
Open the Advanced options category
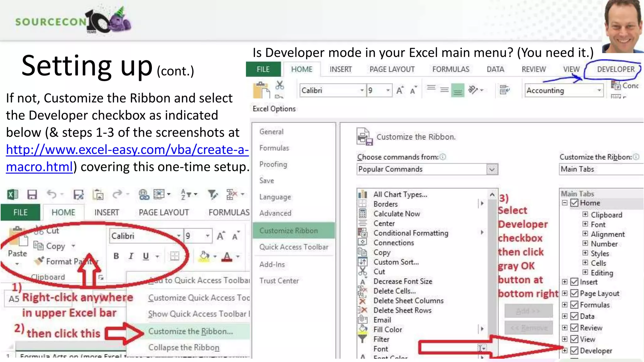pyautogui.click(x=275, y=213)
